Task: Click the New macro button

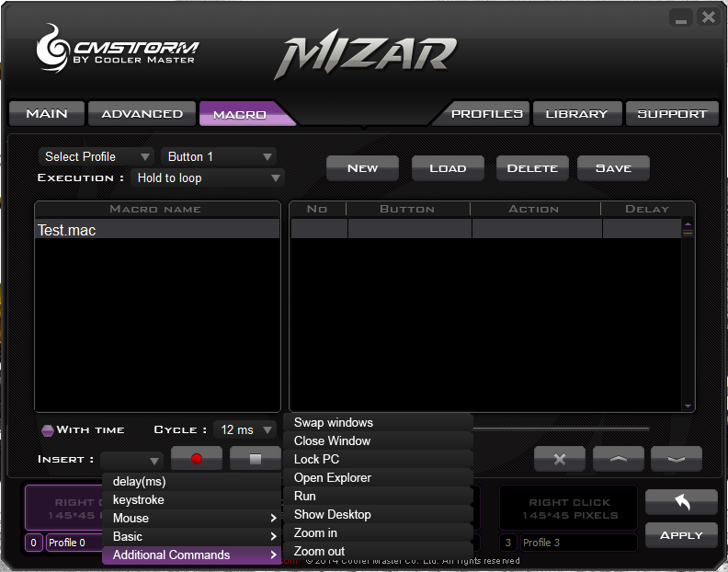Action: click(362, 168)
